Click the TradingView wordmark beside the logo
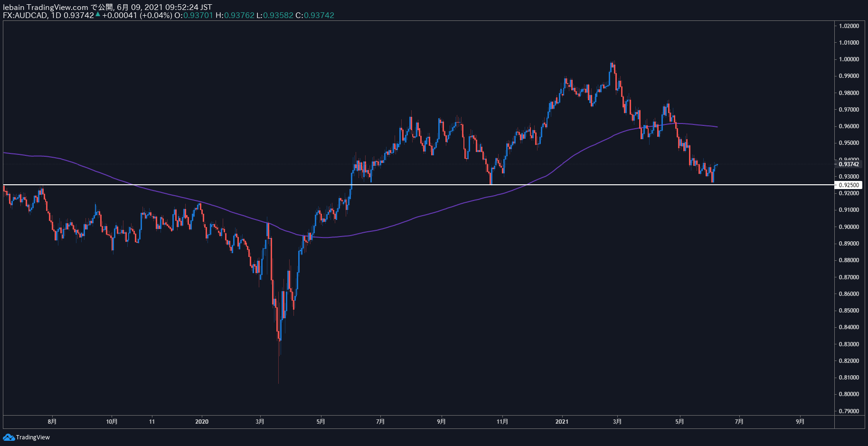 pyautogui.click(x=33, y=437)
